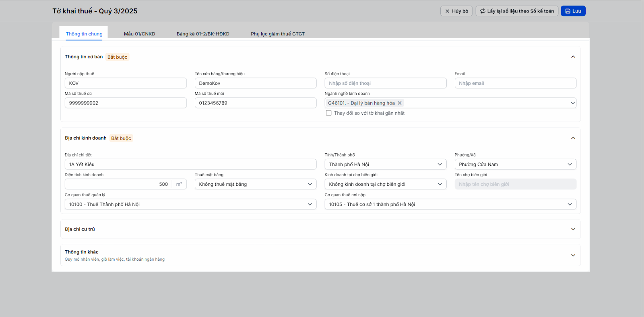
Task: Focus the Email input field
Action: coord(515,83)
